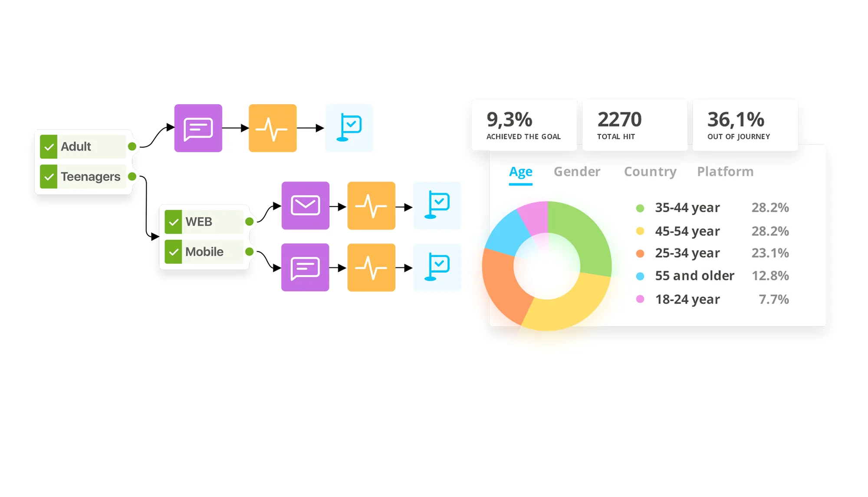Disable the Mobile platform checkbox
Image resolution: width=868 pixels, height=497 pixels.
point(173,252)
